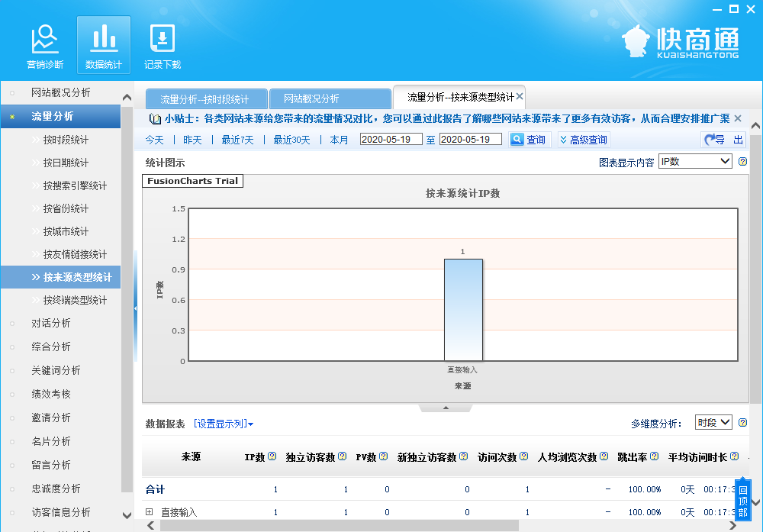
Task: Click the help icon beside the IP数 dropdown
Action: [x=742, y=161]
